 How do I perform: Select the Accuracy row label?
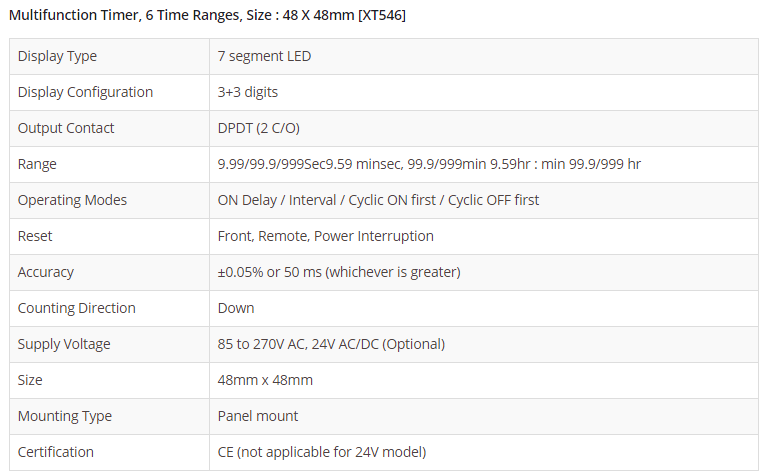pos(46,272)
